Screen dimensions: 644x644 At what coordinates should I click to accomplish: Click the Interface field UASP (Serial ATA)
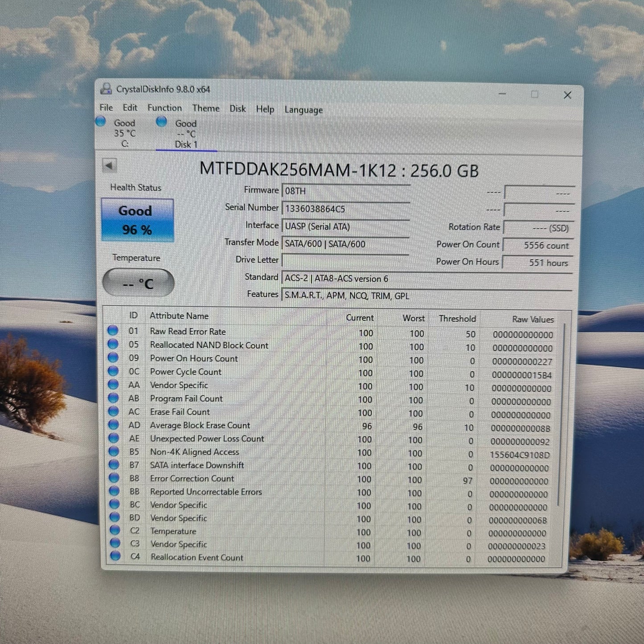(x=346, y=226)
